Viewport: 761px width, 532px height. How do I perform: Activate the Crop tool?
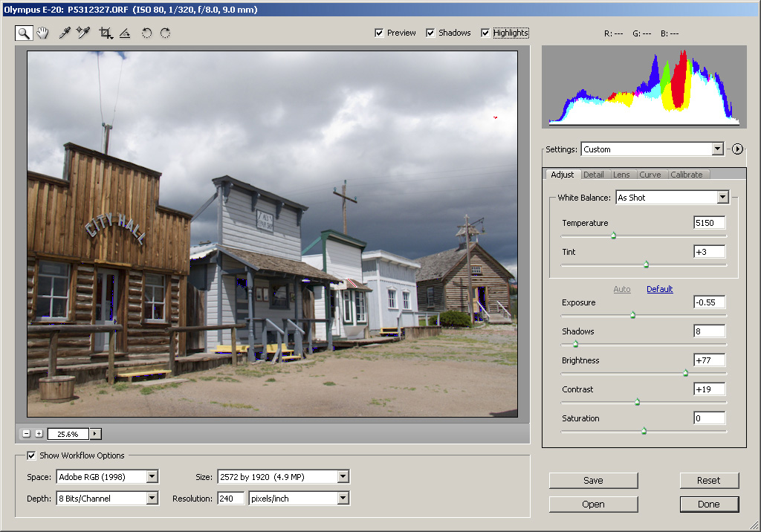point(106,33)
